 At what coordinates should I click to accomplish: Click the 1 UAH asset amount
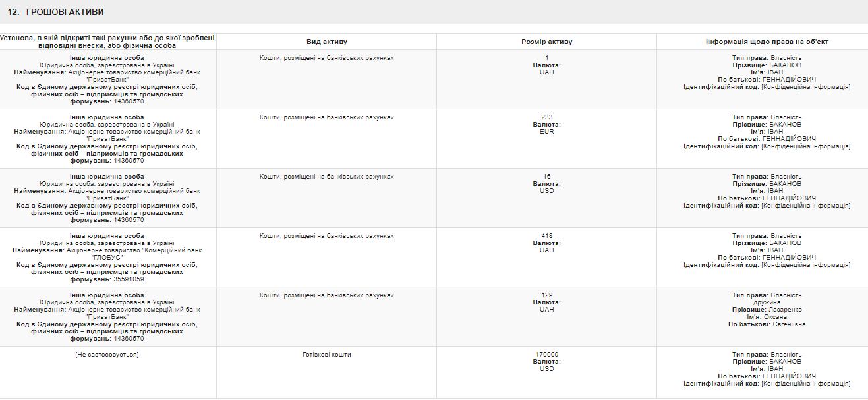(546, 58)
